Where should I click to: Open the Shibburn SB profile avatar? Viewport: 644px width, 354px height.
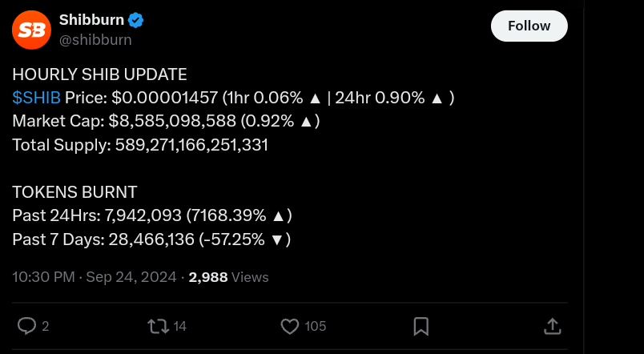[31, 30]
